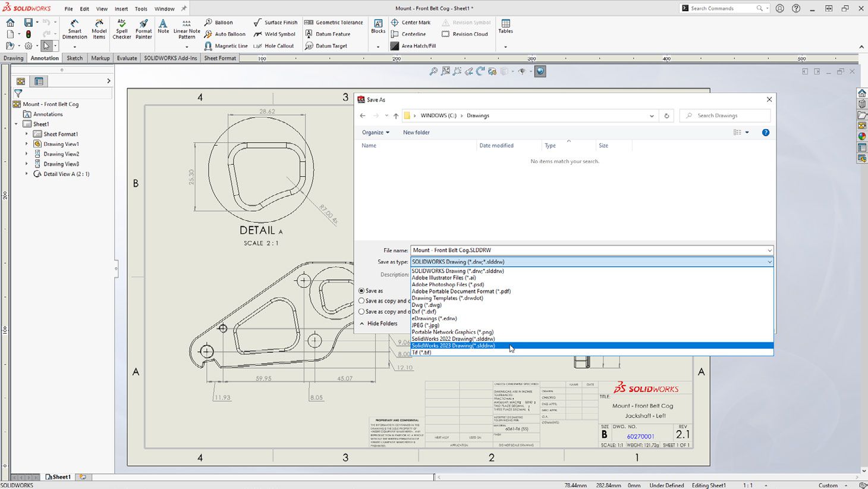
Task: Click the New folder button
Action: (x=416, y=132)
